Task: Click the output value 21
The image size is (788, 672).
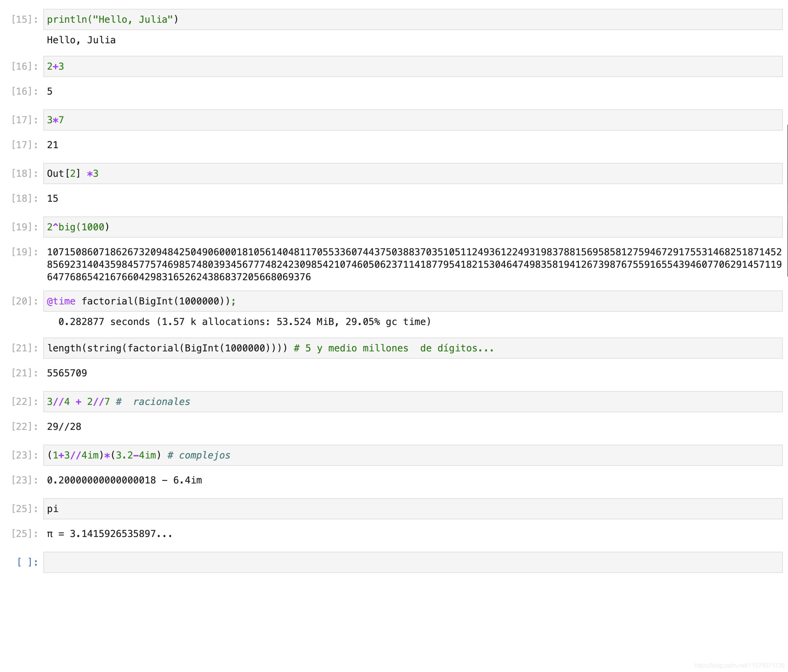Action: pos(52,145)
